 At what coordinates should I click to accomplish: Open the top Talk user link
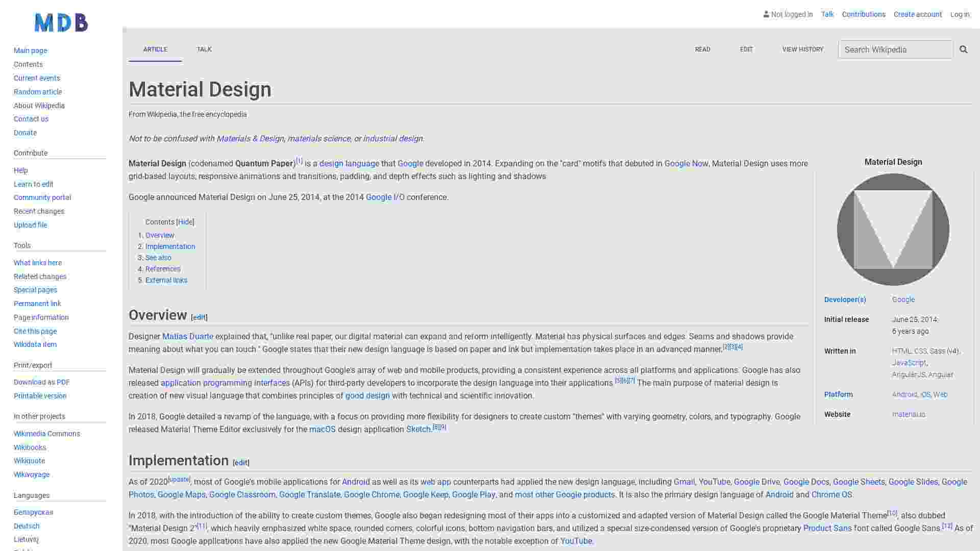coord(827,14)
